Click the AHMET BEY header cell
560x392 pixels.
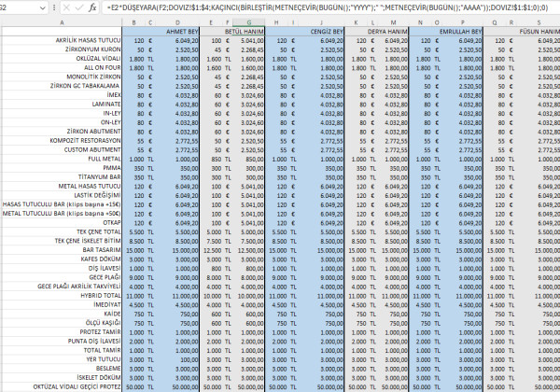pos(182,32)
